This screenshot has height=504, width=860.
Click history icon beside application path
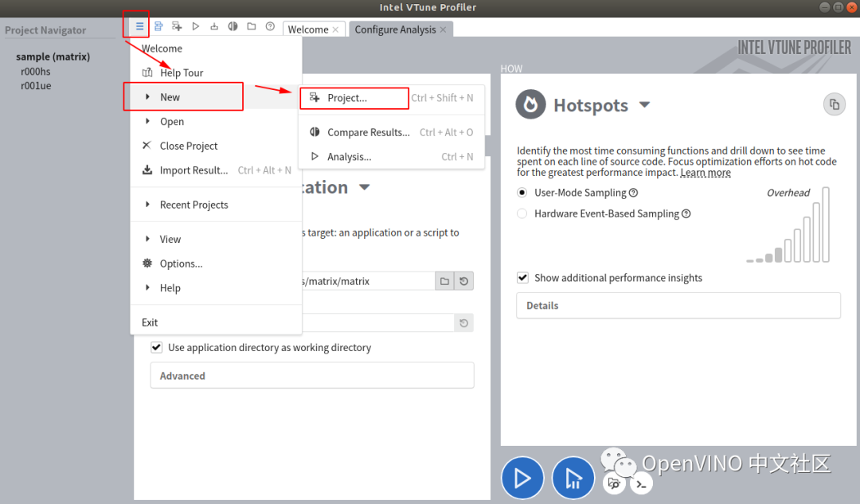click(464, 281)
